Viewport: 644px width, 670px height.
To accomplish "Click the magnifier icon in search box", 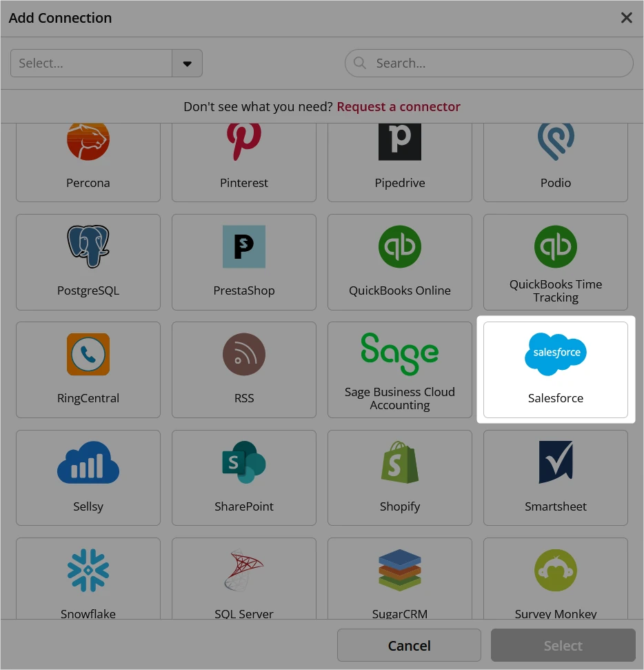I will pos(360,63).
